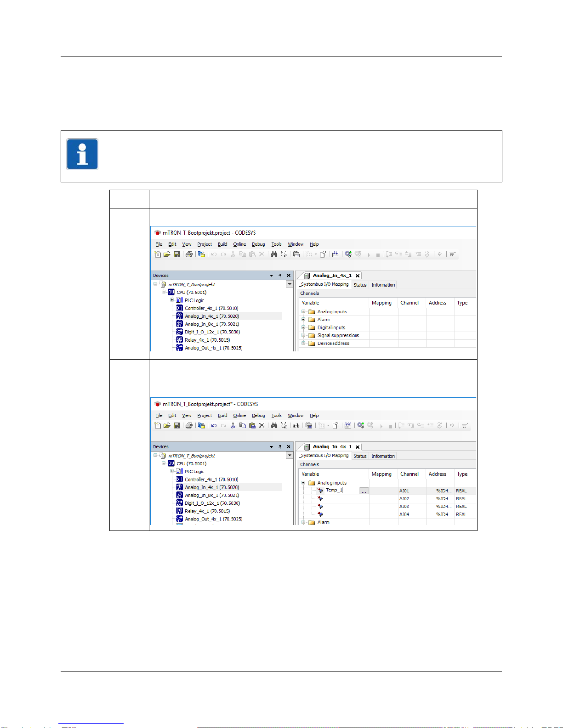
Task: Click New Project icon in upper CODESYS window
Action: pos(158,254)
